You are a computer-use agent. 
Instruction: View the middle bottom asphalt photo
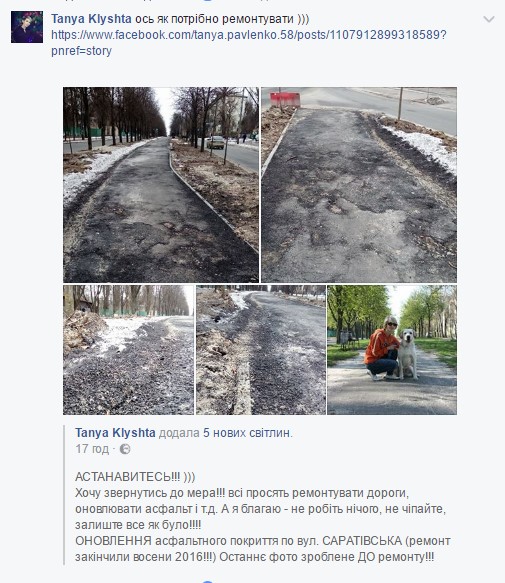click(261, 350)
